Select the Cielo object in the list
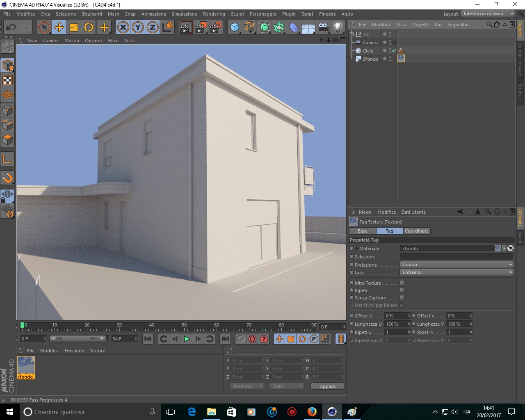This screenshot has height=420, width=525. click(368, 51)
